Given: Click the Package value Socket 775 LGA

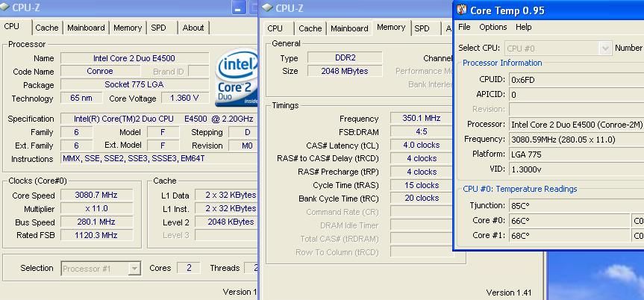Looking at the screenshot, I should tap(134, 84).
